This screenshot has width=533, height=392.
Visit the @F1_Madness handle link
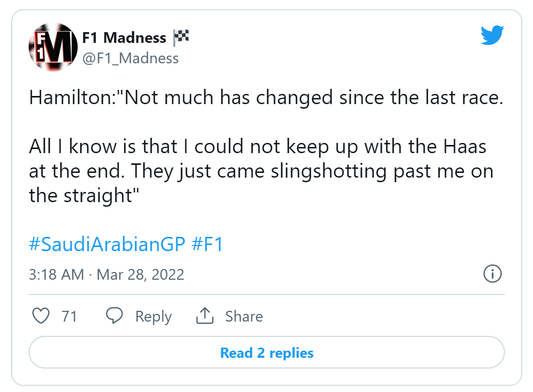pos(130,58)
